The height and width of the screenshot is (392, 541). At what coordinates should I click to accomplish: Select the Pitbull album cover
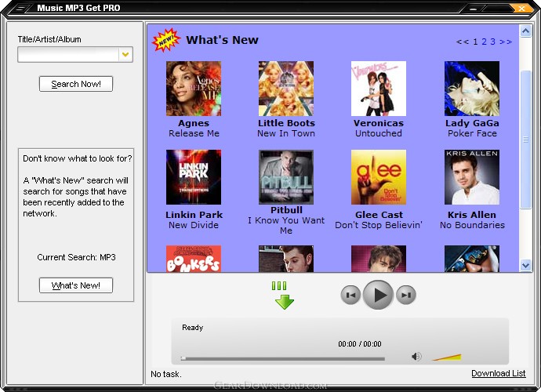[x=286, y=177]
